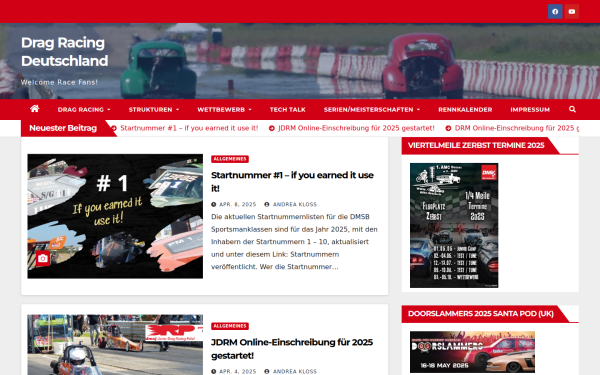
Task: Click Neuester Beitrag ticker label
Action: tap(63, 128)
